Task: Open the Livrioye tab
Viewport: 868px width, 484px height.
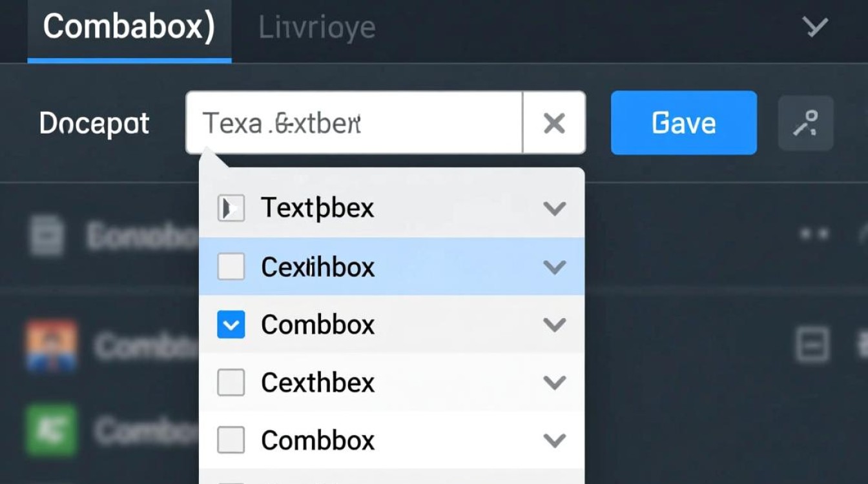Action: click(x=316, y=27)
